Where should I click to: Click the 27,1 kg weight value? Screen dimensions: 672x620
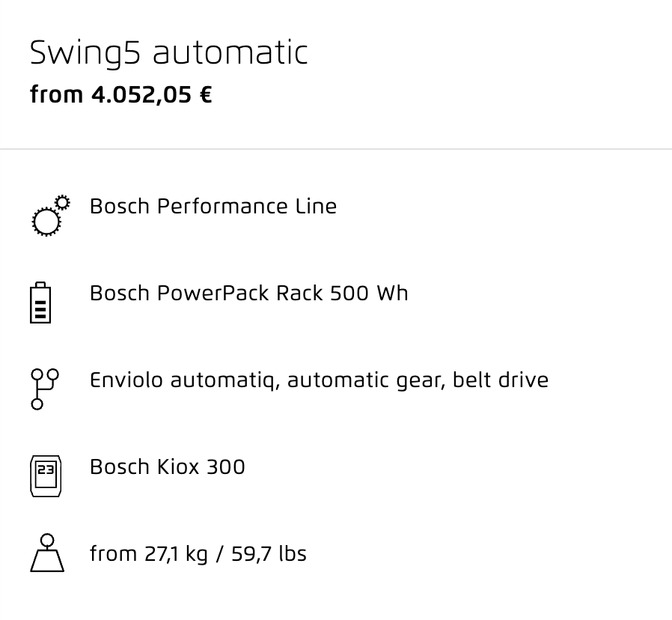point(176,554)
